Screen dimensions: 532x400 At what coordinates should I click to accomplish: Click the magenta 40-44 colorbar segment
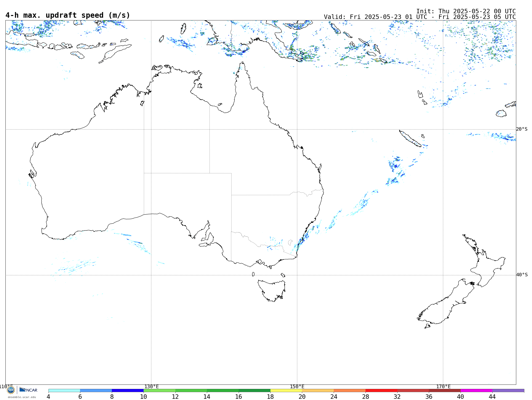pos(476,391)
